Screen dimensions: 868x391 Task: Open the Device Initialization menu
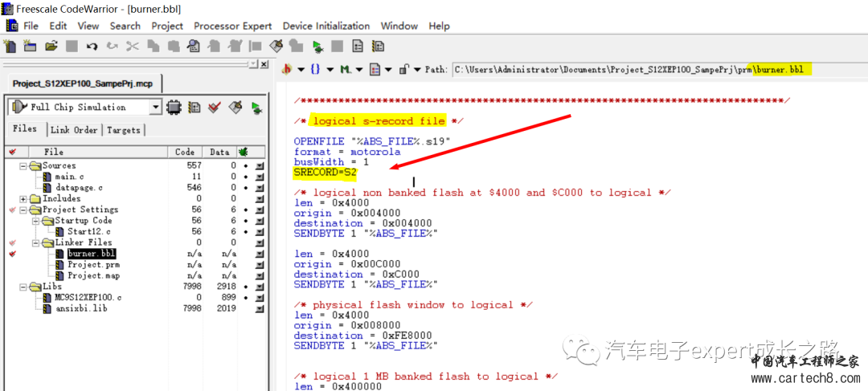[x=326, y=26]
